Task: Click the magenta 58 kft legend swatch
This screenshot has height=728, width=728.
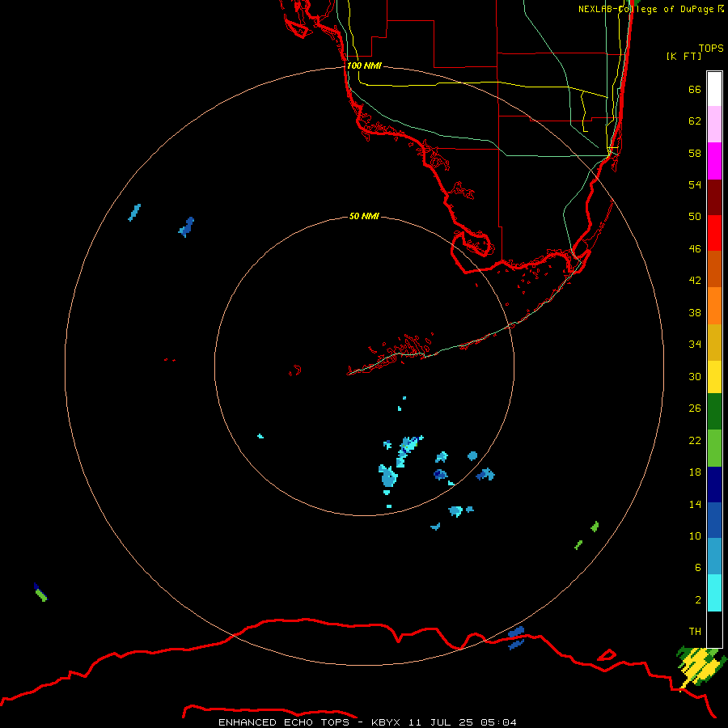Action: [714, 161]
